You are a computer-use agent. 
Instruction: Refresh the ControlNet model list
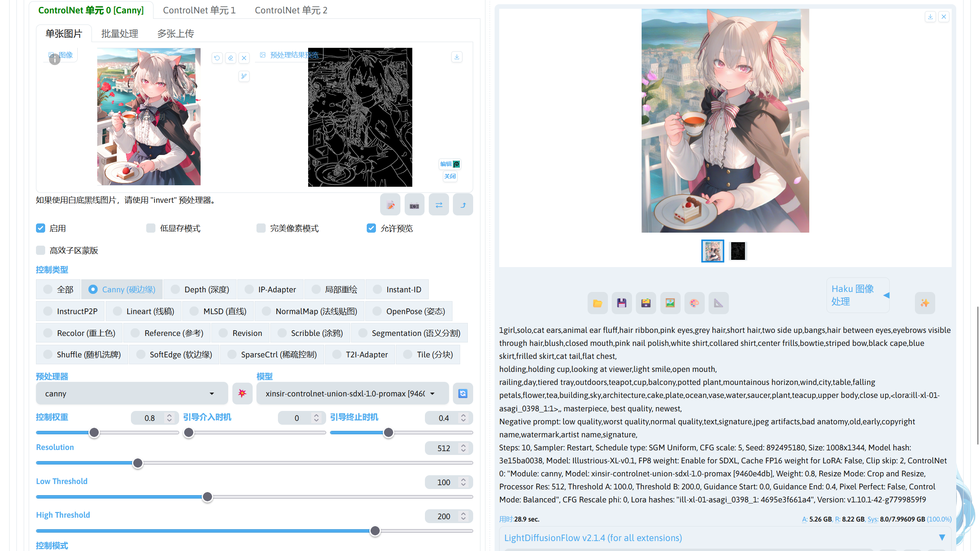coord(462,393)
